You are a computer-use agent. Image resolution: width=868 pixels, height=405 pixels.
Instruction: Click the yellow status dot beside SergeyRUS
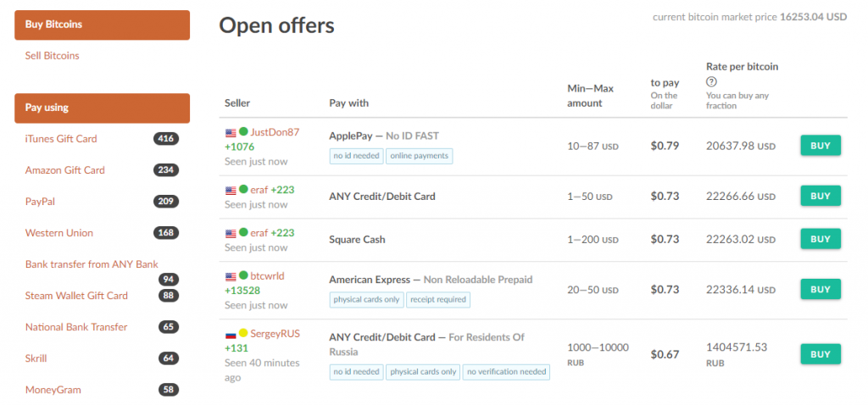tap(243, 334)
